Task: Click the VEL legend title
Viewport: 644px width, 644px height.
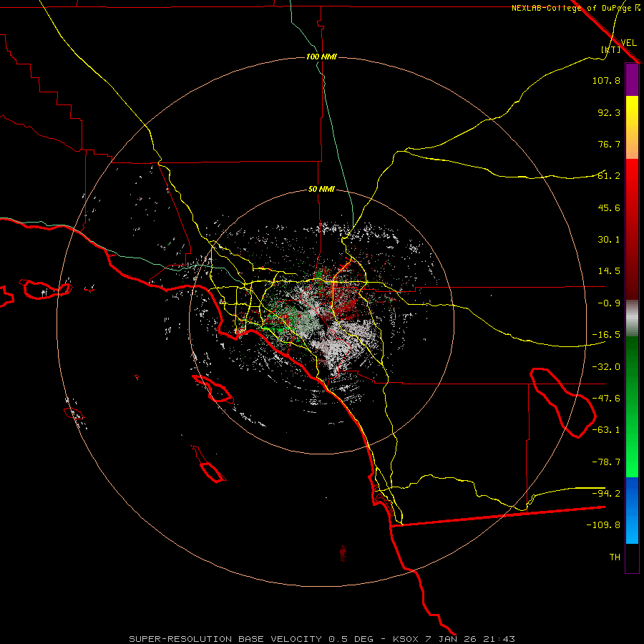Action: (628, 43)
